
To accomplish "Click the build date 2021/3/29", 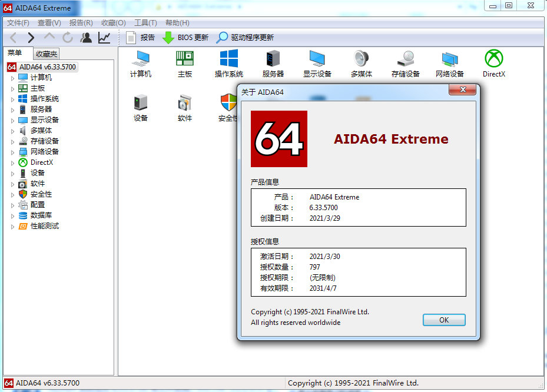I will 324,218.
